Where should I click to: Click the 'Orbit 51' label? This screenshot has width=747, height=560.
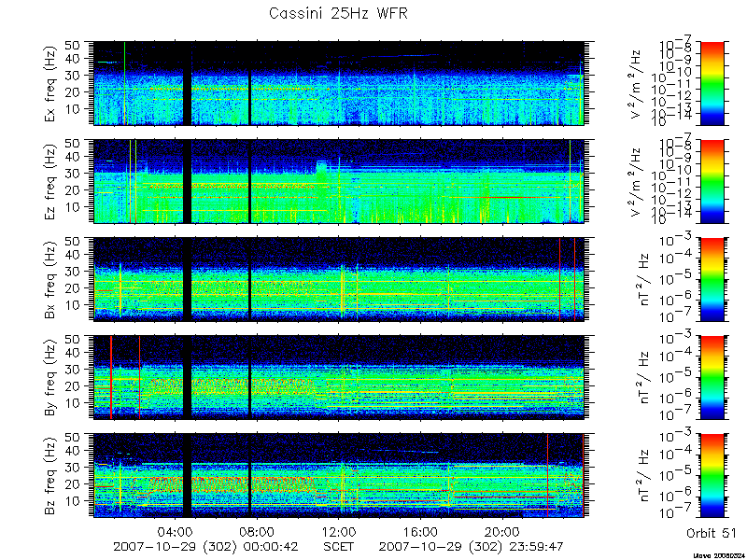712,533
